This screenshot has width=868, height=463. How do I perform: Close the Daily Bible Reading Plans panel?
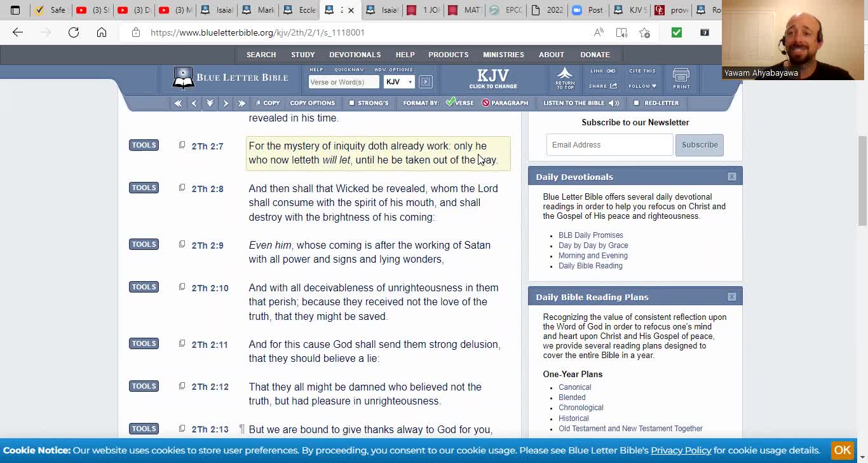tap(731, 297)
